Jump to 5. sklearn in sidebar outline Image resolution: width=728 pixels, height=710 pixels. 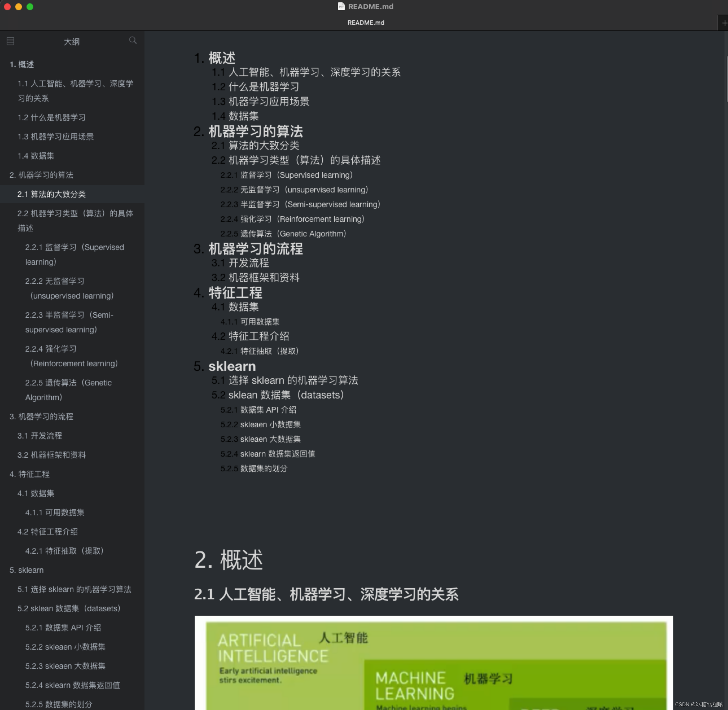[x=27, y=570]
